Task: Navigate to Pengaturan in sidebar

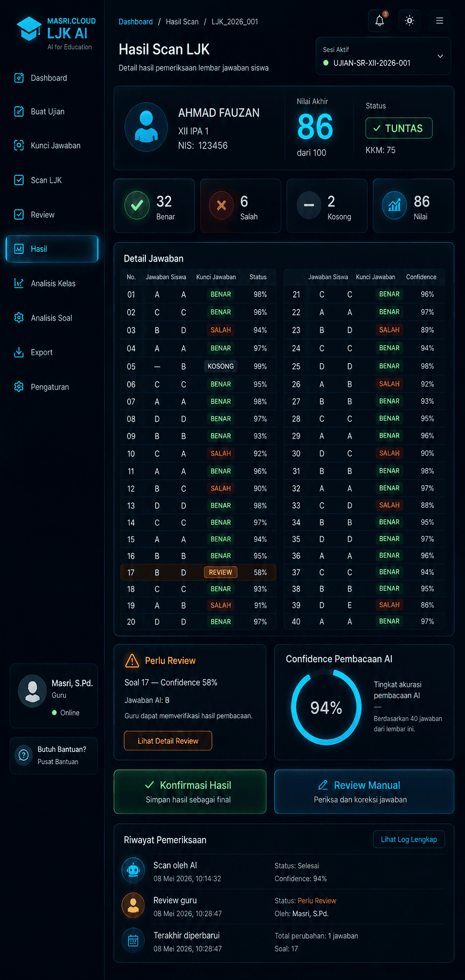Action: click(x=52, y=386)
